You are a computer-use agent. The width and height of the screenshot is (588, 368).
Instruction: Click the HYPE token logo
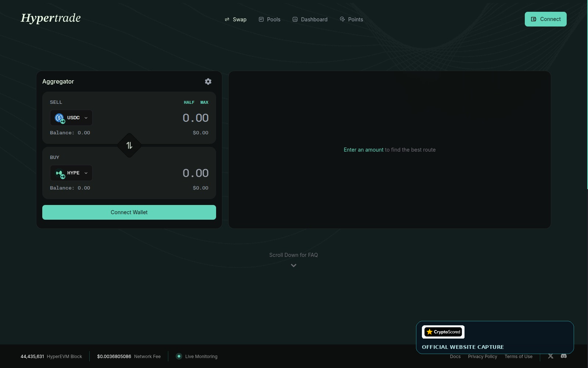[59, 173]
